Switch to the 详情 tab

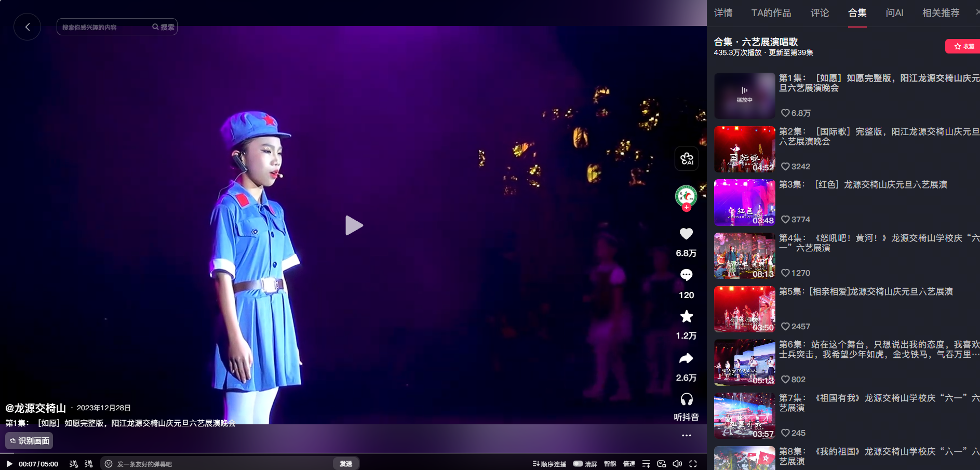[723, 13]
